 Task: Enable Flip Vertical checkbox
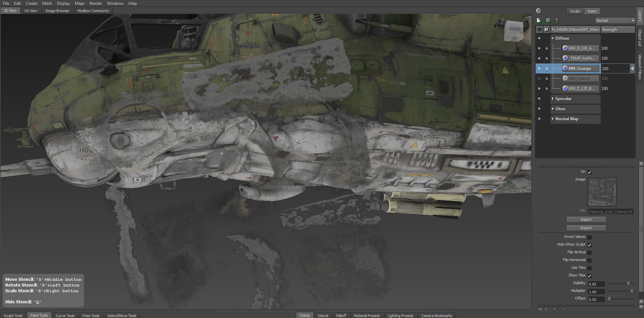click(590, 252)
